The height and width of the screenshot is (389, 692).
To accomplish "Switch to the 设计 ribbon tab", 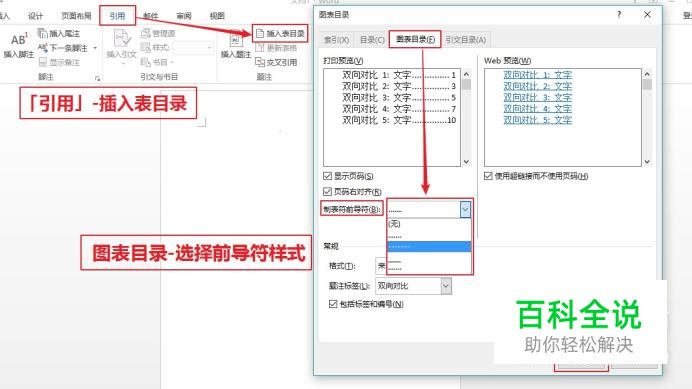I will pyautogui.click(x=36, y=16).
